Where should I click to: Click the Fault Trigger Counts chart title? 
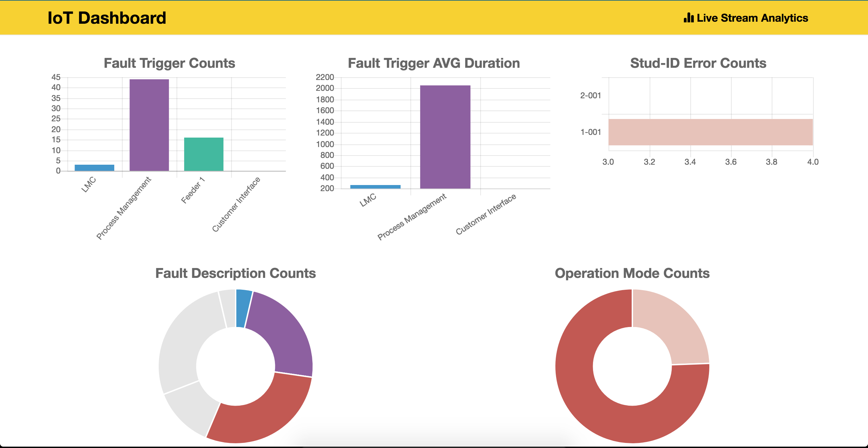pyautogui.click(x=169, y=63)
